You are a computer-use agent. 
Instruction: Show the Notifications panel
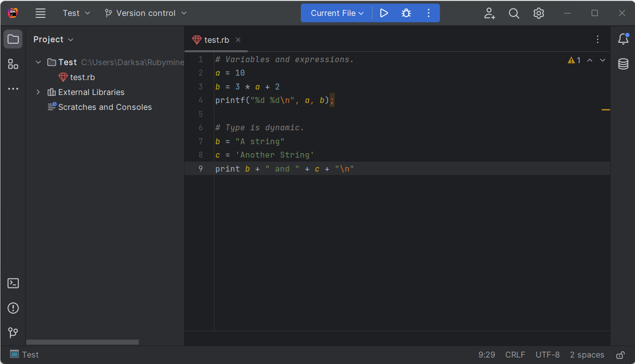pos(623,39)
